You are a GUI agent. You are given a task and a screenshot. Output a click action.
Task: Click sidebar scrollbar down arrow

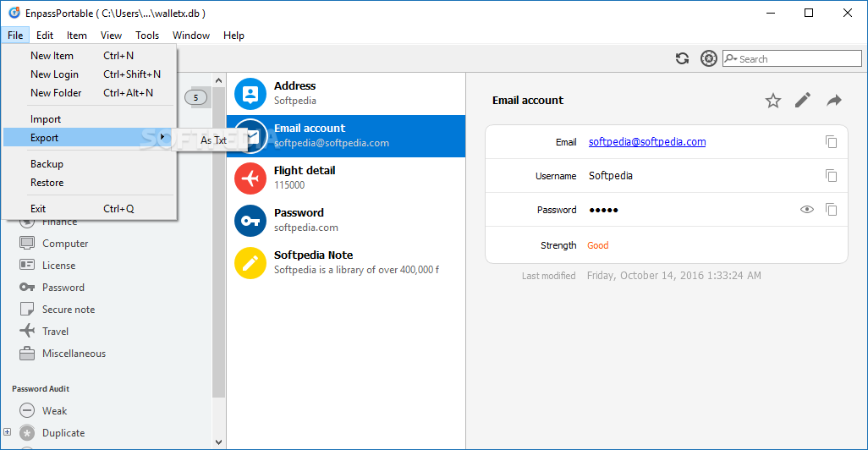(218, 442)
